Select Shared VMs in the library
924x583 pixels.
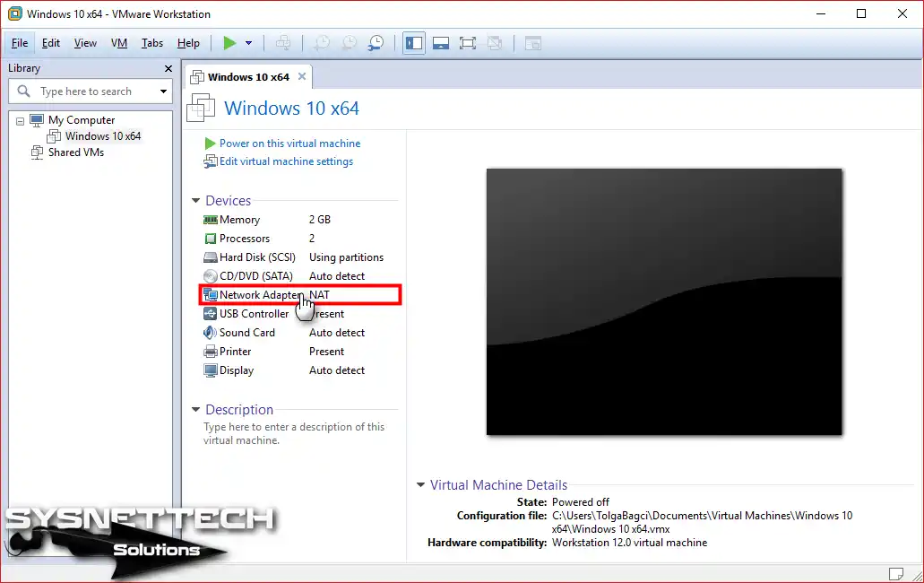pyautogui.click(x=75, y=152)
